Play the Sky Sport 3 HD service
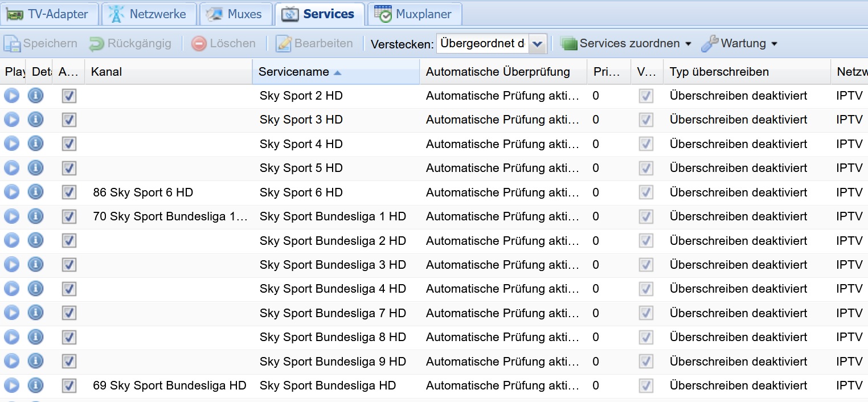 pyautogui.click(x=11, y=120)
